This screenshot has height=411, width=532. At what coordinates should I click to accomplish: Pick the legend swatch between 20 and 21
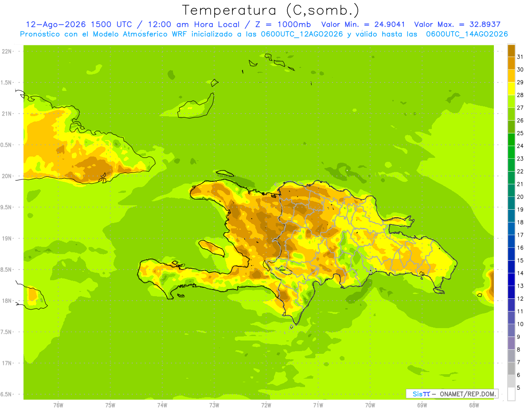pyautogui.click(x=511, y=190)
